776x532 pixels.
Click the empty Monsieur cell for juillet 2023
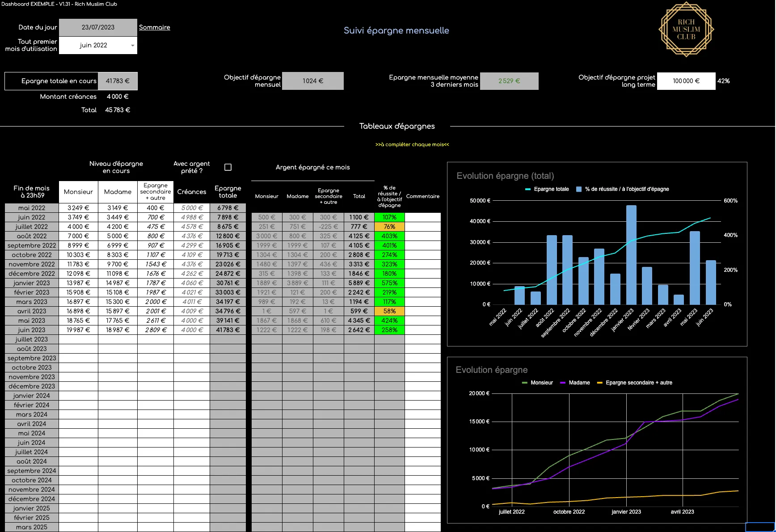click(78, 339)
